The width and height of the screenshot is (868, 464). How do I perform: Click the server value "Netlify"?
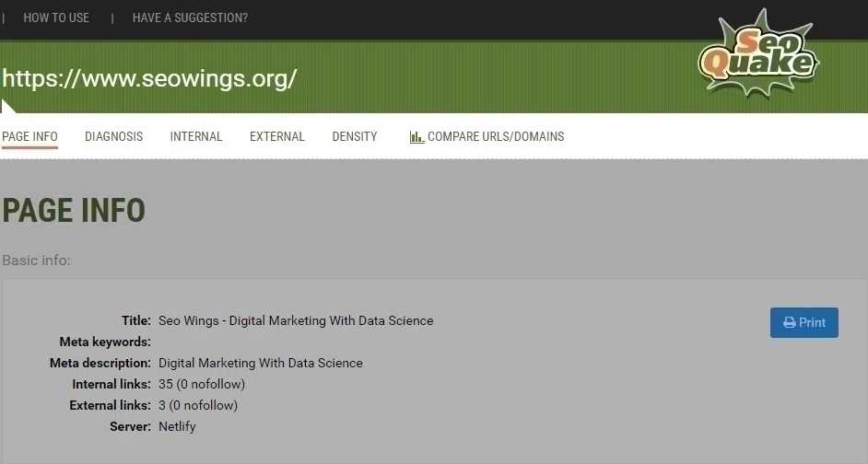[x=177, y=426]
